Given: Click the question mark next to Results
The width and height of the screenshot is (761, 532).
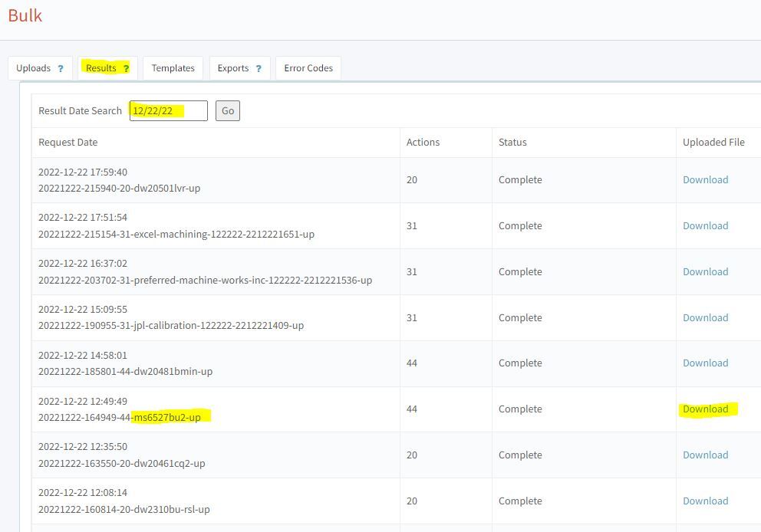Looking at the screenshot, I should (126, 68).
